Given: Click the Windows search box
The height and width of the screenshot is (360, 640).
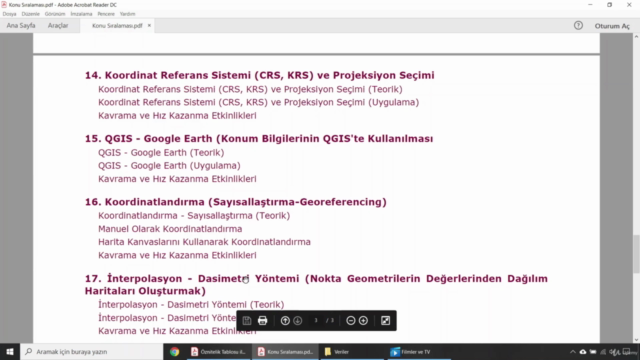Looking at the screenshot, I should [x=91, y=351].
